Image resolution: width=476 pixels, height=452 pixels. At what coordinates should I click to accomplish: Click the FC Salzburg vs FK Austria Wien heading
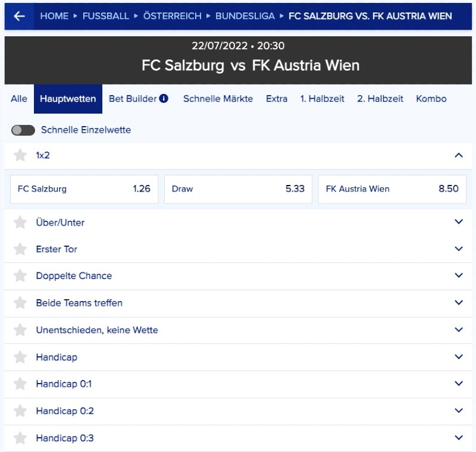tap(250, 65)
